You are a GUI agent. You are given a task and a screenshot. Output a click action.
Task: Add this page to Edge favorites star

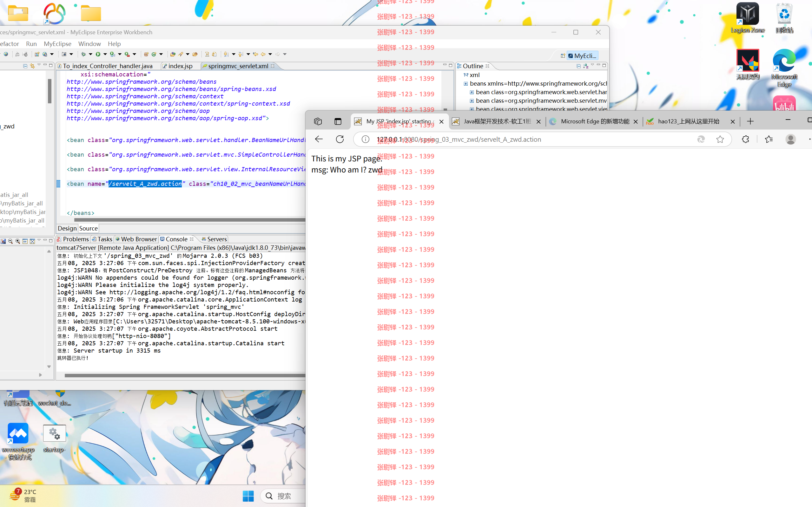point(720,139)
